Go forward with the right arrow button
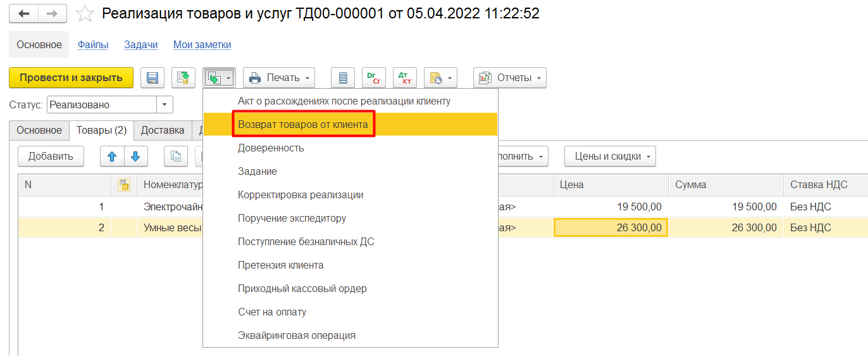Screen dimensions: 868x356 click(53, 13)
